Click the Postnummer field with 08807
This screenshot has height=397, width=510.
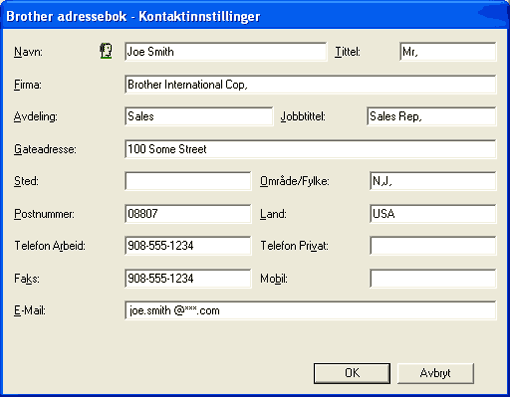pyautogui.click(x=188, y=213)
